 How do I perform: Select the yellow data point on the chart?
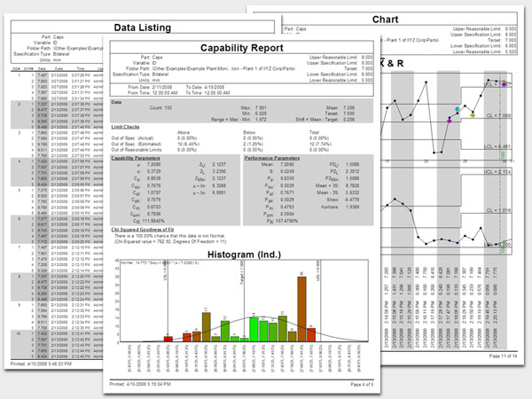pyautogui.click(x=473, y=114)
